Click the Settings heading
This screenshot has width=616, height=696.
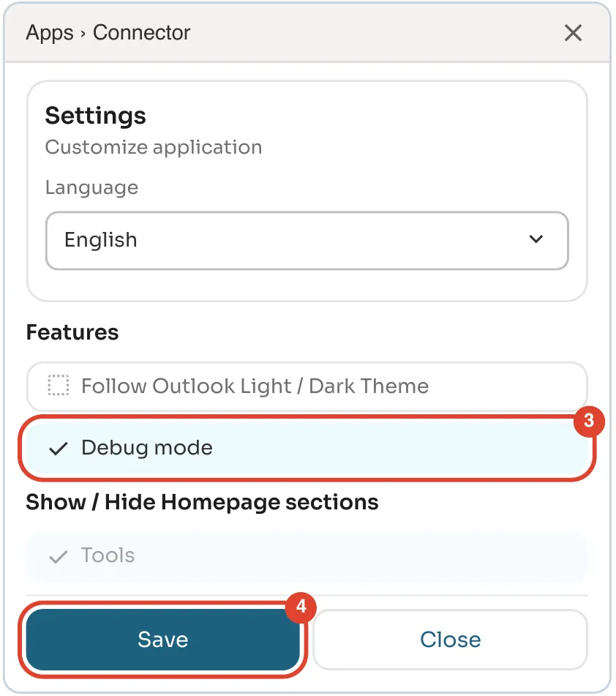click(x=95, y=116)
